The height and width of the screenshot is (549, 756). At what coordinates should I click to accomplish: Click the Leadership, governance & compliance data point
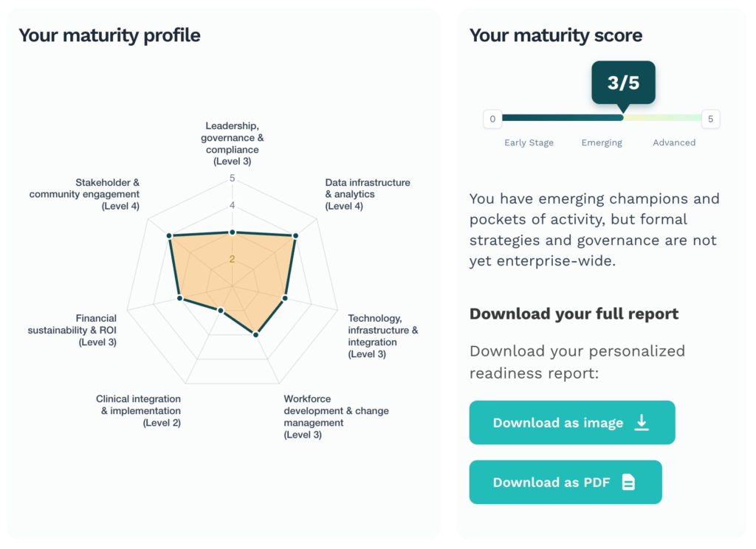click(x=233, y=232)
